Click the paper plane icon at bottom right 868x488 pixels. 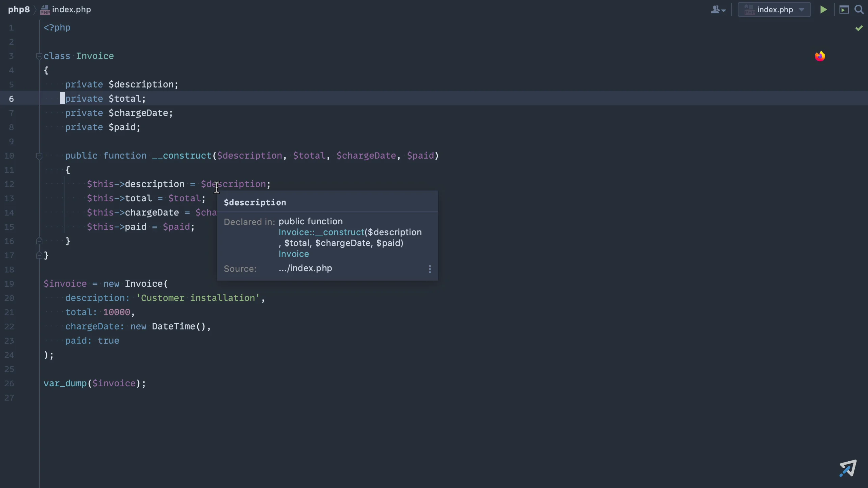[848, 468]
